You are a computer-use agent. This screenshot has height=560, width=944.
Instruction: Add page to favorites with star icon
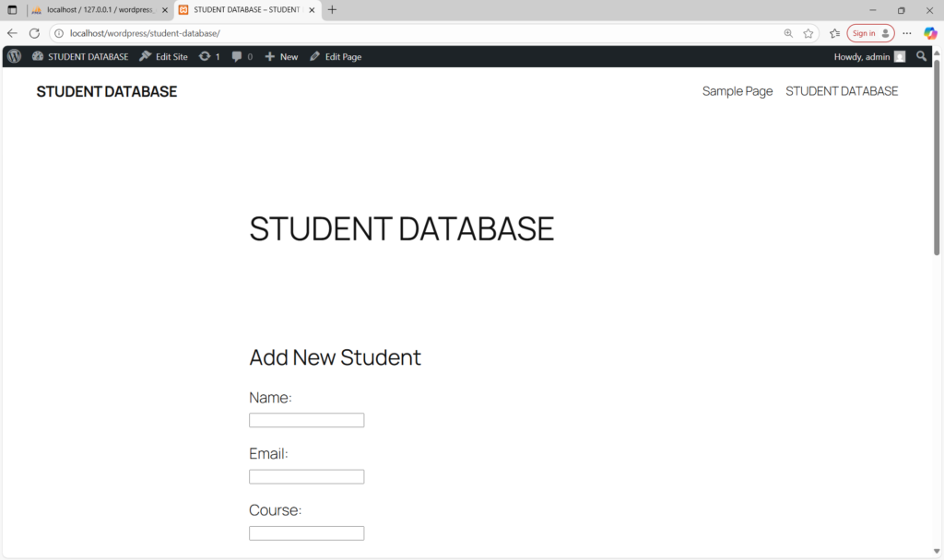click(808, 33)
